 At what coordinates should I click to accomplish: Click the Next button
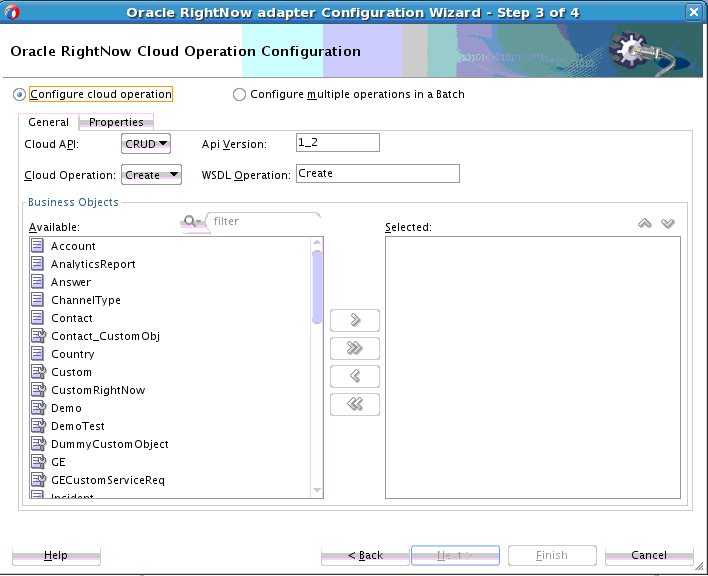pos(455,555)
